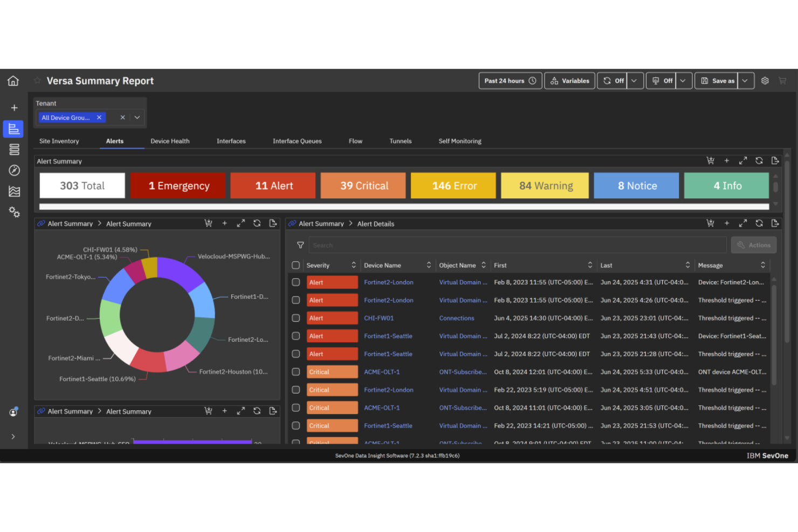Image resolution: width=798 pixels, height=532 pixels.
Task: Switch to the Interface Queues tab
Action: click(297, 141)
